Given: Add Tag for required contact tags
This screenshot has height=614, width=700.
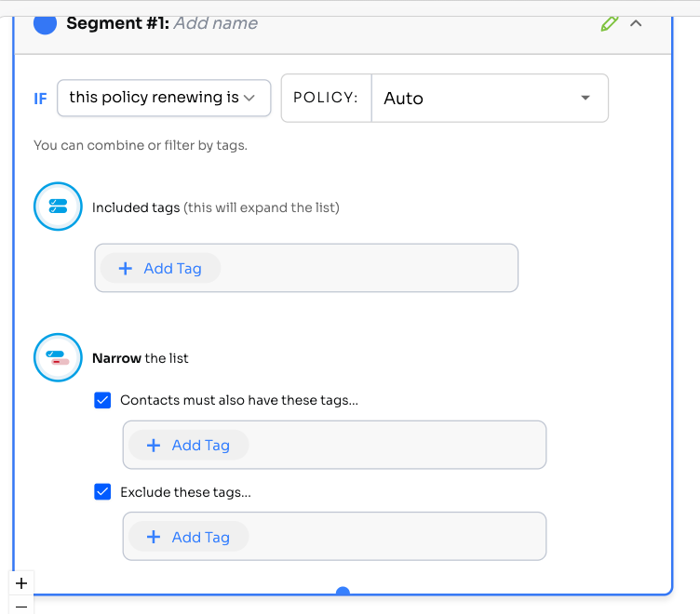Looking at the screenshot, I should coord(188,445).
